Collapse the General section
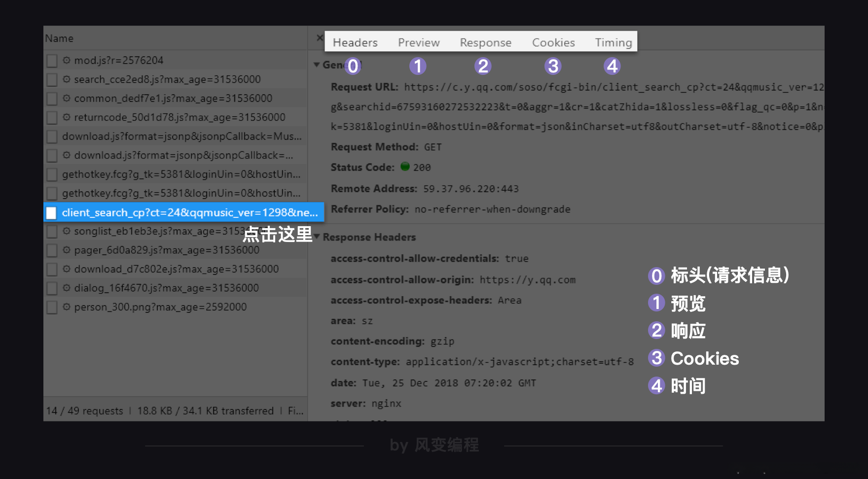This screenshot has height=479, width=868. [x=316, y=65]
